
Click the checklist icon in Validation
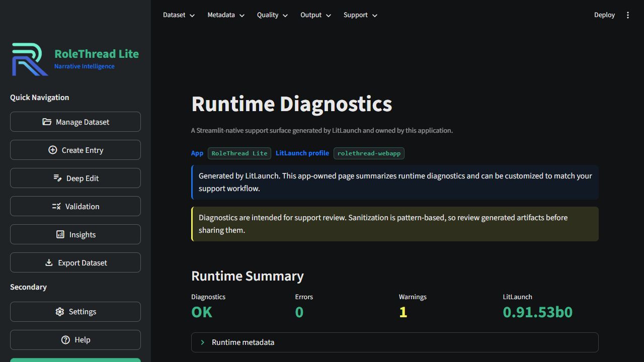point(56,206)
